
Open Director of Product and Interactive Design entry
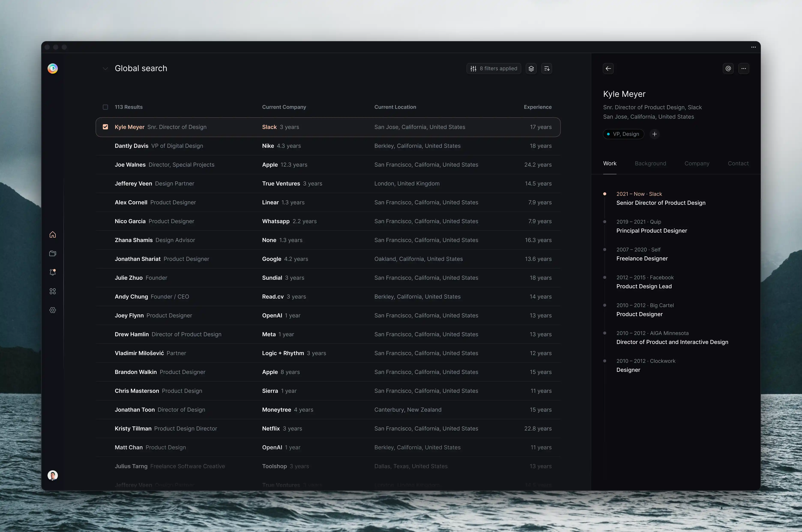(x=672, y=338)
